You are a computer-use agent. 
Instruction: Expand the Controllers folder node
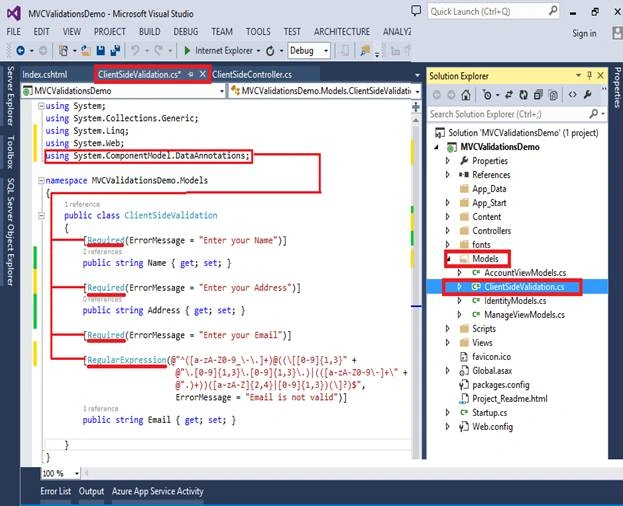click(447, 230)
